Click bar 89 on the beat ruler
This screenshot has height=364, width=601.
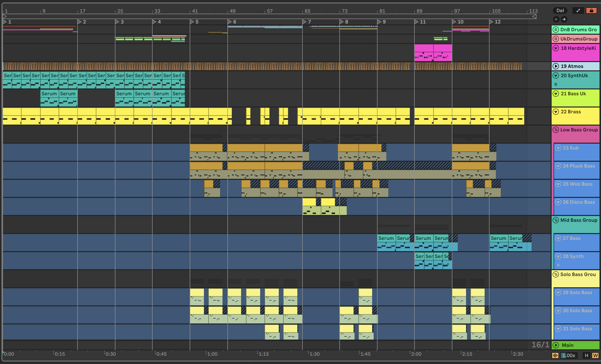tap(419, 11)
